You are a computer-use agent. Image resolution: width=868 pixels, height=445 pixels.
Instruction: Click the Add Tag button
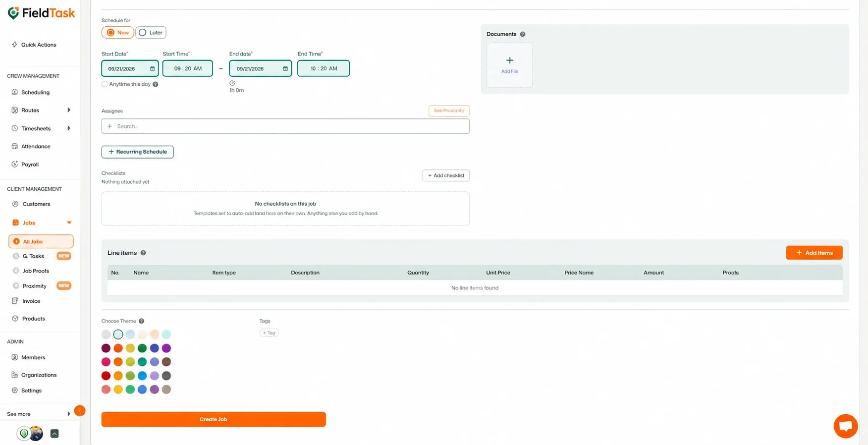click(x=269, y=333)
